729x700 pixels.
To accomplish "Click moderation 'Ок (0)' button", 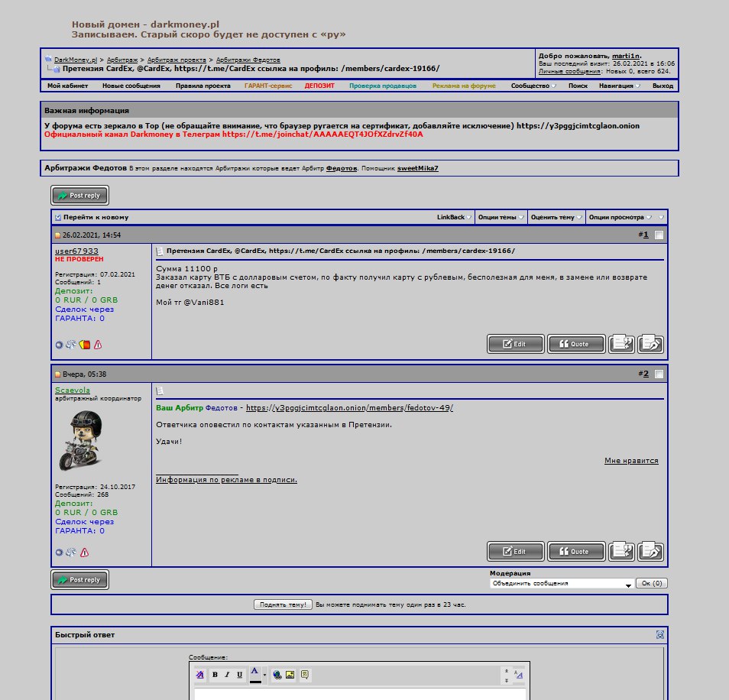I will tap(652, 583).
